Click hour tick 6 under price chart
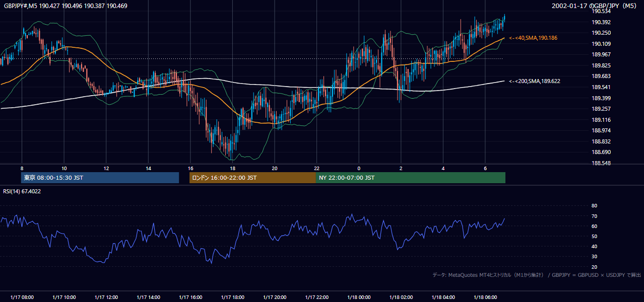 [x=485, y=168]
